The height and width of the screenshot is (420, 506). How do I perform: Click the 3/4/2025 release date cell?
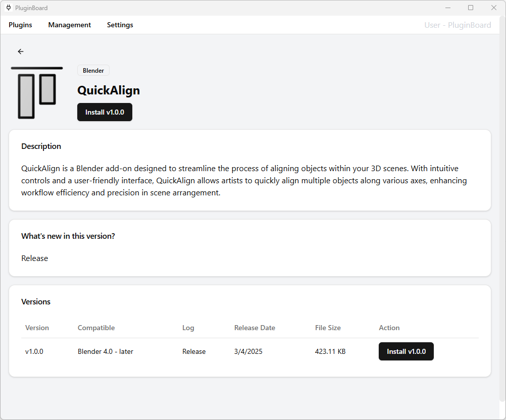click(248, 352)
